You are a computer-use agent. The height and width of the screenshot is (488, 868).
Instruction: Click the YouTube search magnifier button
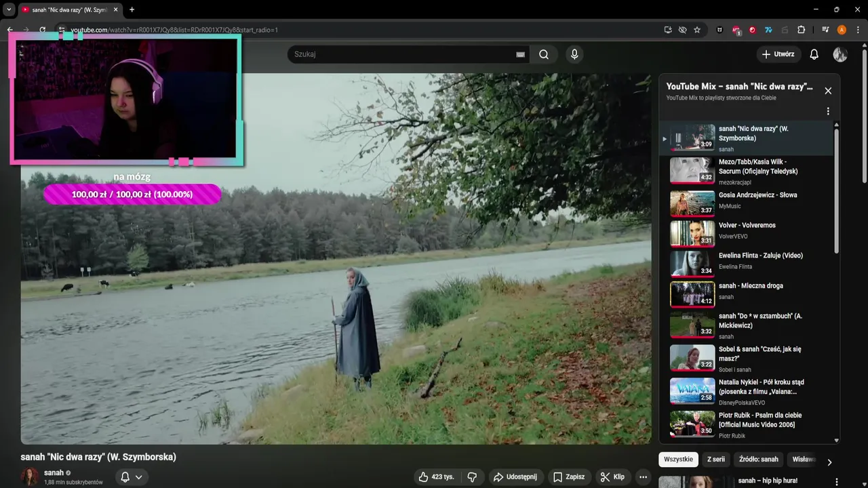[544, 54]
